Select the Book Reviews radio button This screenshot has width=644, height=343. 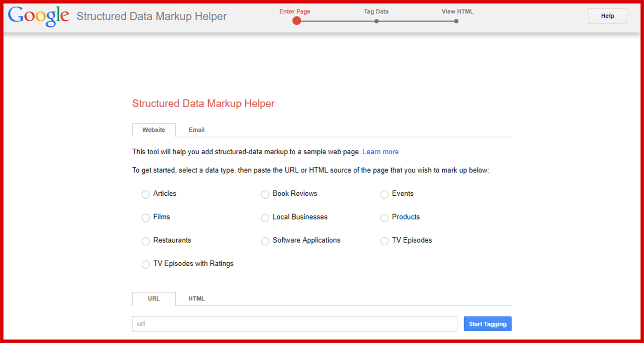(x=265, y=194)
